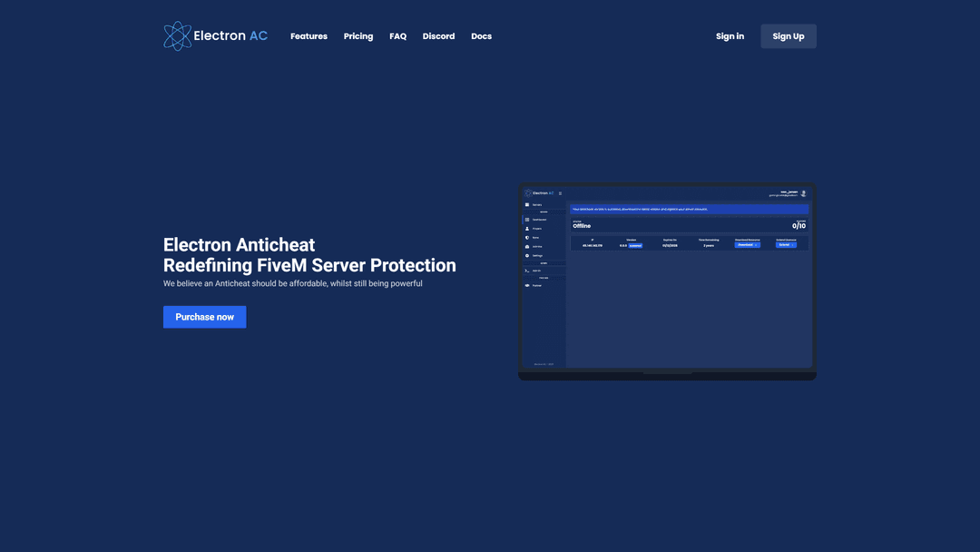This screenshot has height=552, width=980.
Task: Click the Dashboard icon in the preview sidebar
Action: click(x=527, y=220)
